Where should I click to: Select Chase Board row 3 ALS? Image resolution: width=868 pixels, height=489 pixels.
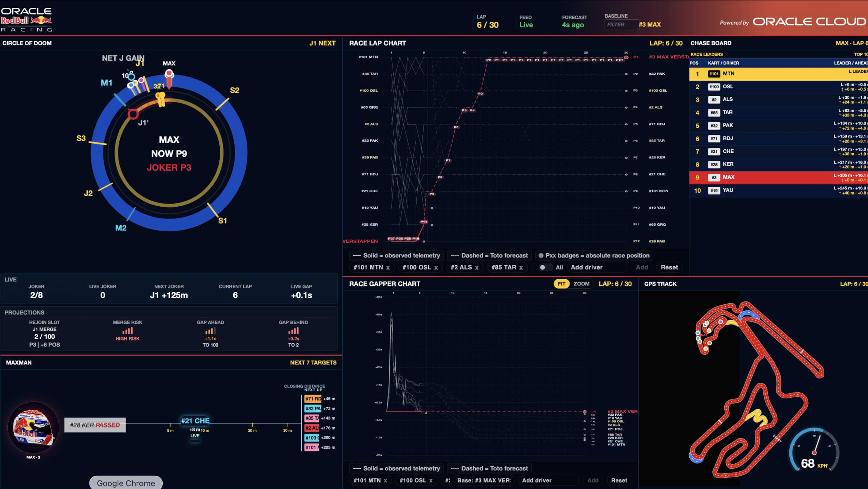(778, 100)
